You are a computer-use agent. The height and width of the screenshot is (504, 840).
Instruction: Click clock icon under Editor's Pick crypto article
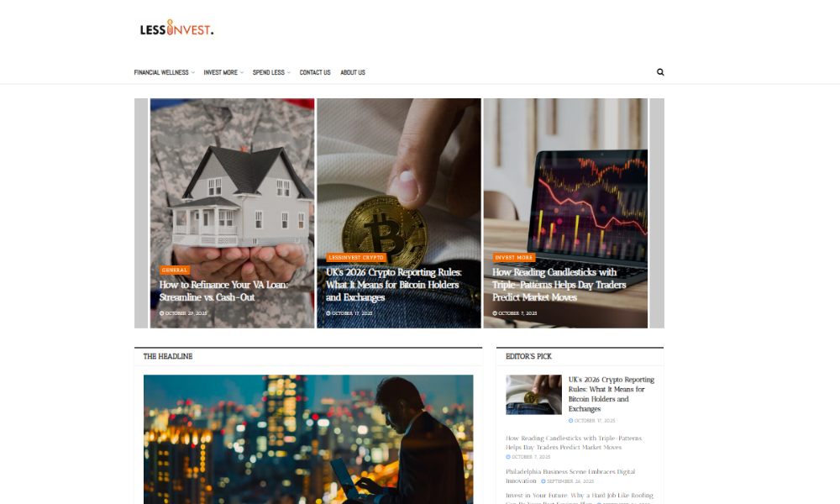point(570,421)
